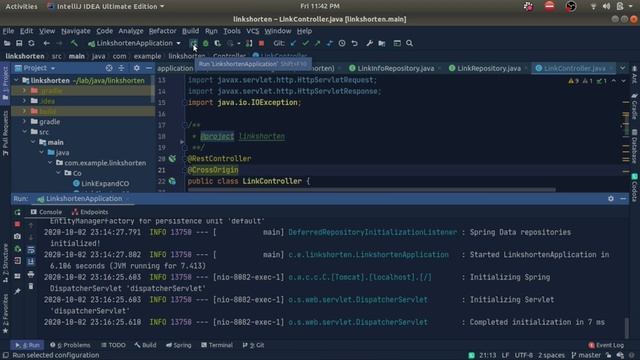
Task: Collapse the linkshorten root tree node
Action: pyautogui.click(x=16, y=80)
